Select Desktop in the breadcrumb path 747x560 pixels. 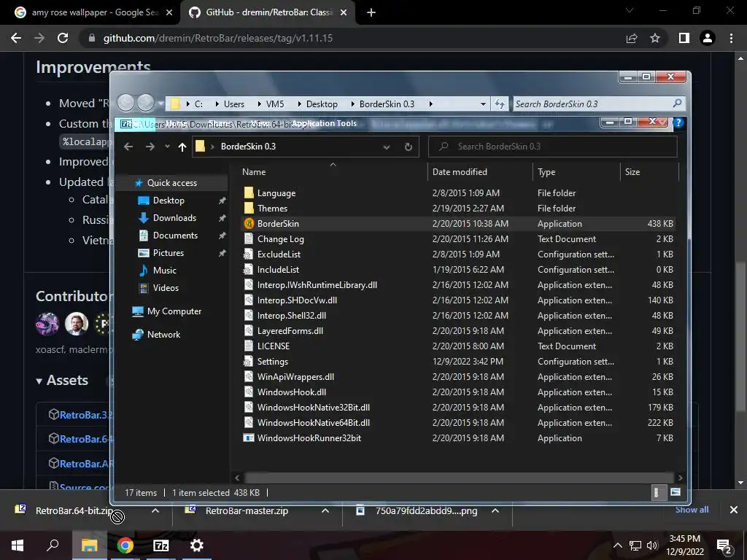click(322, 104)
